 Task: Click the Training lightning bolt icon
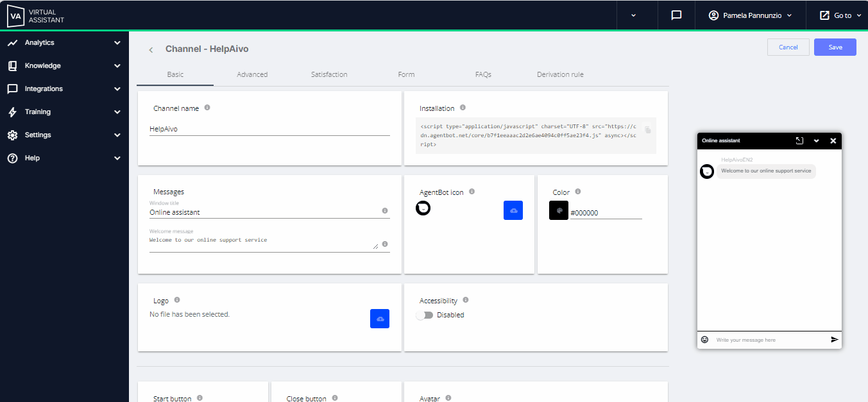tap(12, 112)
